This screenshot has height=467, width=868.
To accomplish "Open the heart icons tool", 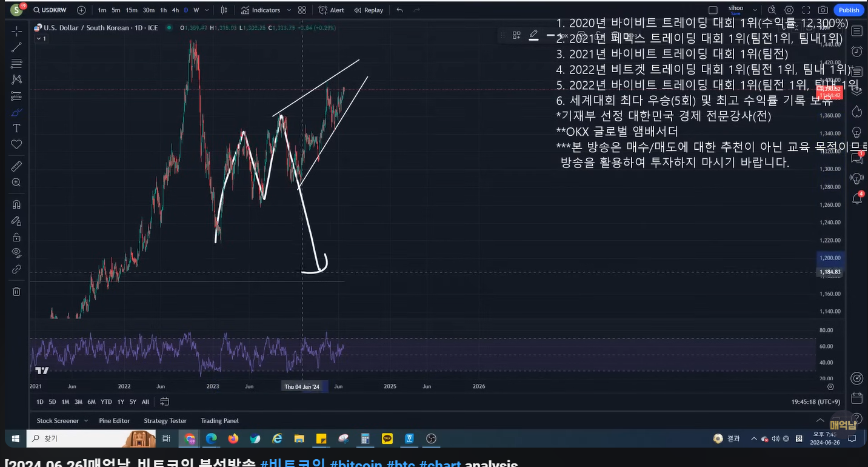I will [x=16, y=144].
